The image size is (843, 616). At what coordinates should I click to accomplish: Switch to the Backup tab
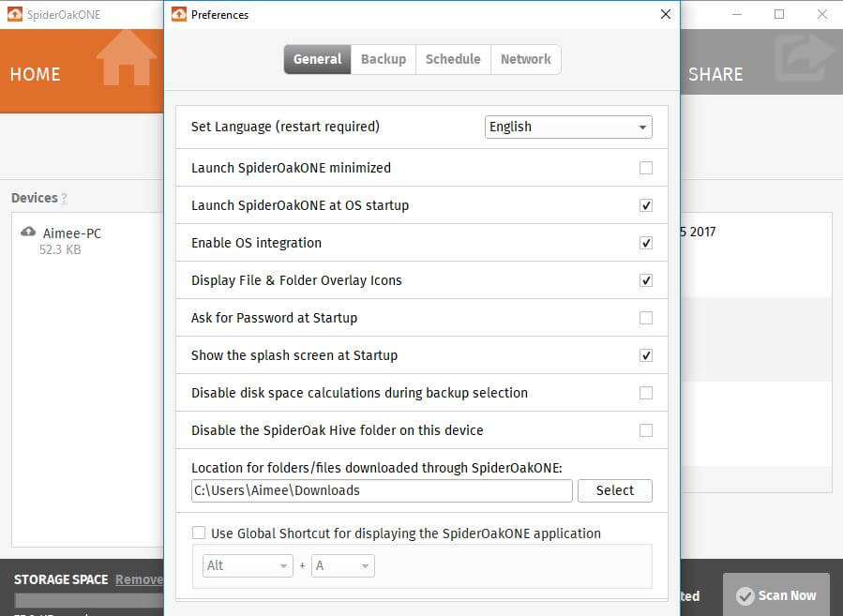tap(384, 59)
